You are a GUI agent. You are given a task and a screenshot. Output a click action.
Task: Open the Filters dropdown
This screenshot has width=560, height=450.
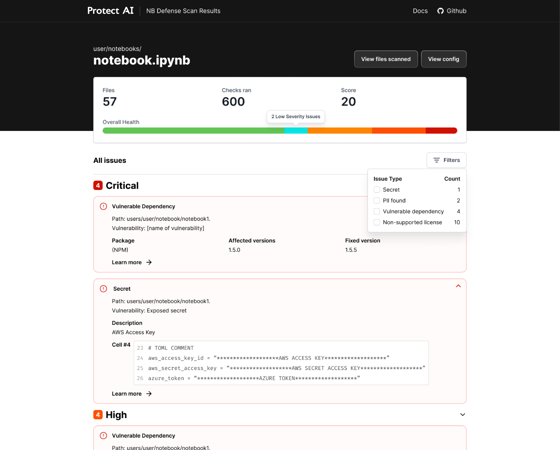(446, 160)
